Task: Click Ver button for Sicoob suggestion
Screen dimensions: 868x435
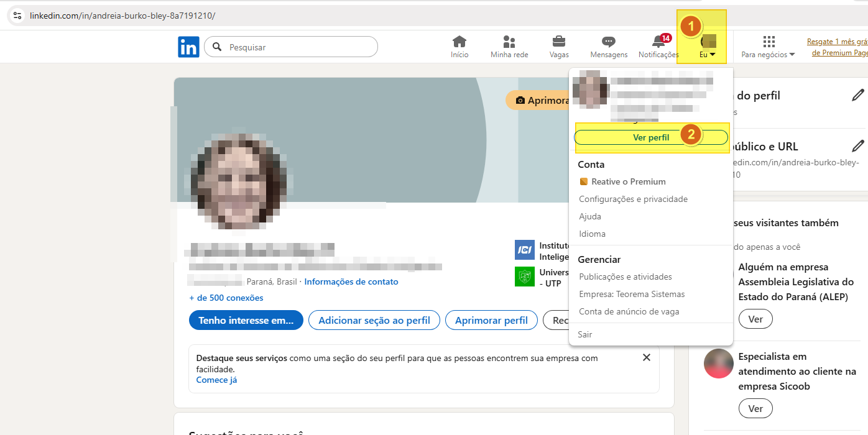Action: [755, 408]
